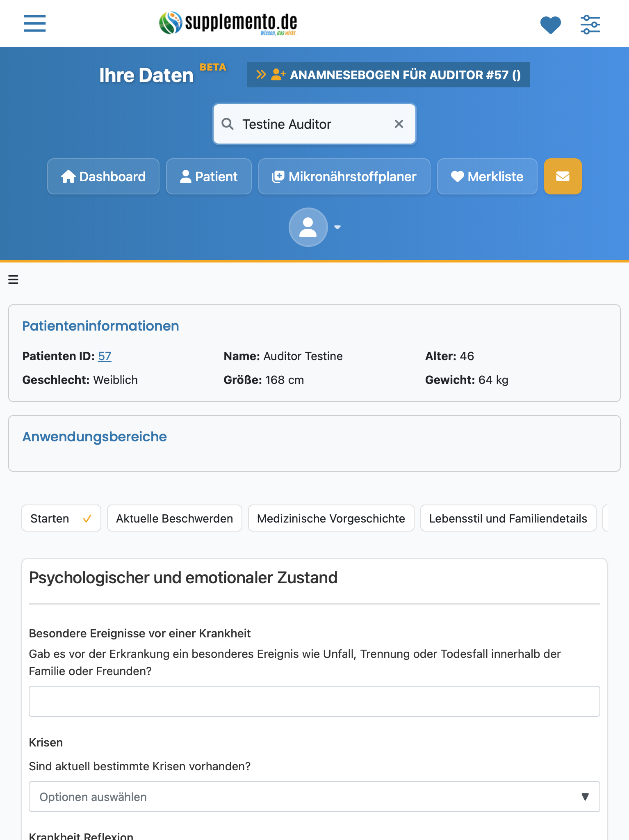Viewport: 629px width, 840px height.
Task: Open the hamburger menu in the top header
Action: (35, 23)
